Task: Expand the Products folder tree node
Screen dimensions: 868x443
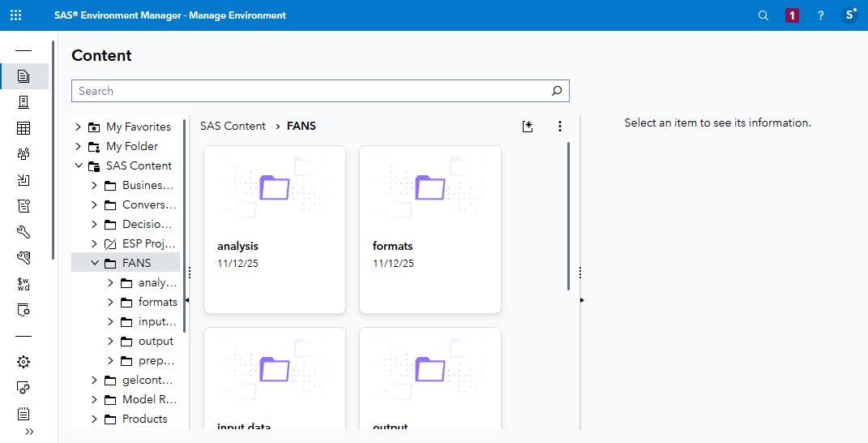Action: [94, 419]
